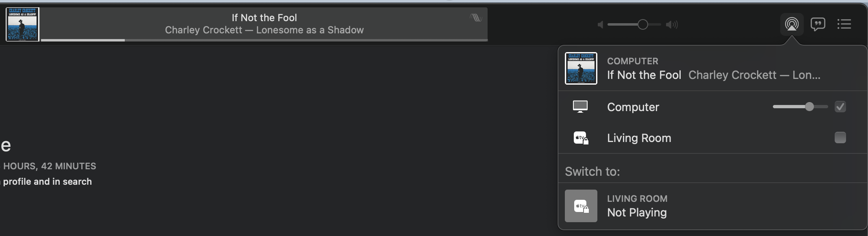Uncheck the Computer output checkbox
The image size is (868, 236).
coord(840,107)
